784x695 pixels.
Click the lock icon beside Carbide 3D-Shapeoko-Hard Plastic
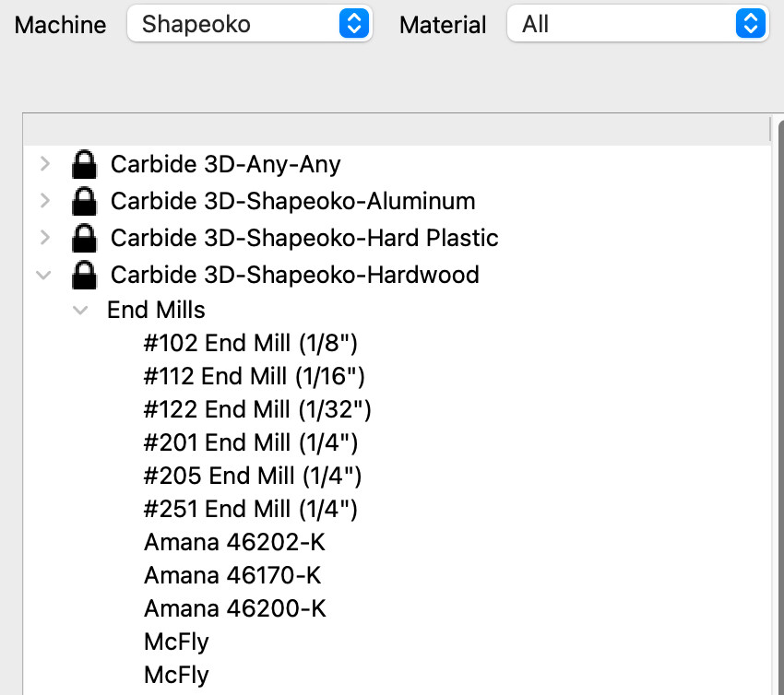pos(84,238)
